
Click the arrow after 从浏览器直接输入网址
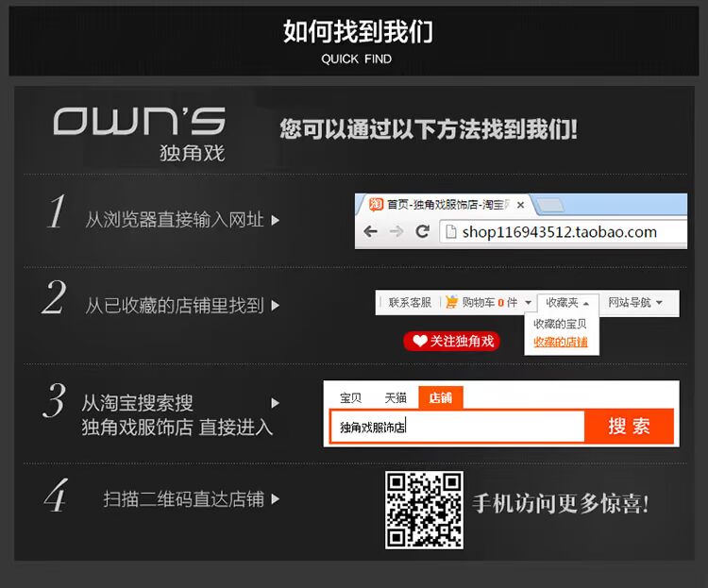coord(275,220)
